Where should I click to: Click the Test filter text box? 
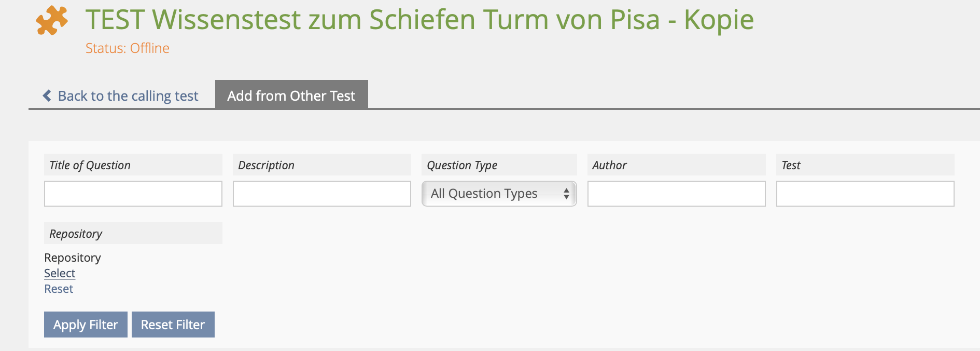865,194
